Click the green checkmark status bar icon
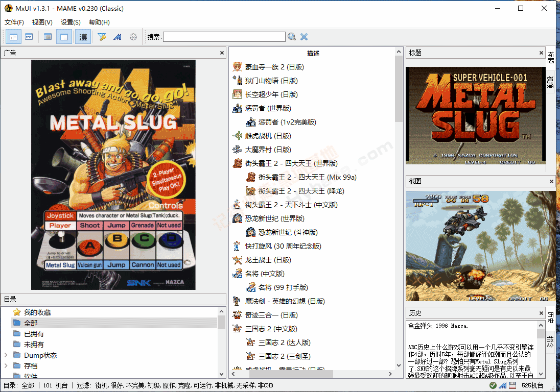Screen dimensions: 560x392 tap(493, 385)
